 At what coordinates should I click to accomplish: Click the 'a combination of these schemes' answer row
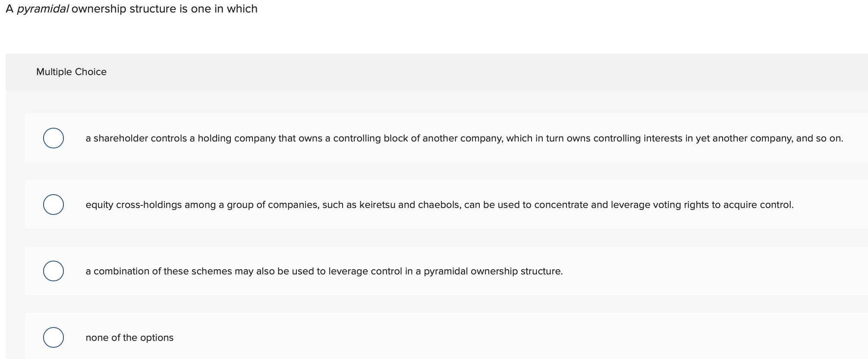(x=324, y=271)
